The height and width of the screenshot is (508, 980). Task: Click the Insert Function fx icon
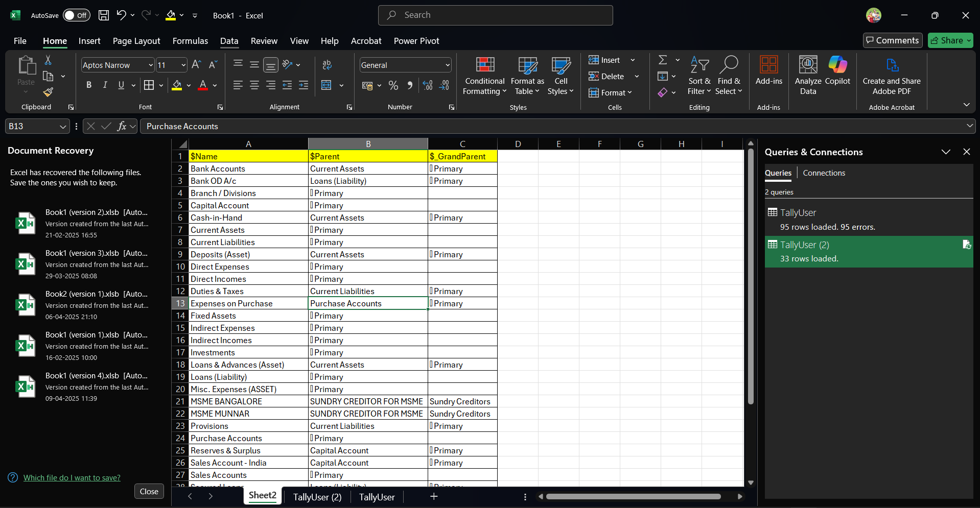pos(122,126)
